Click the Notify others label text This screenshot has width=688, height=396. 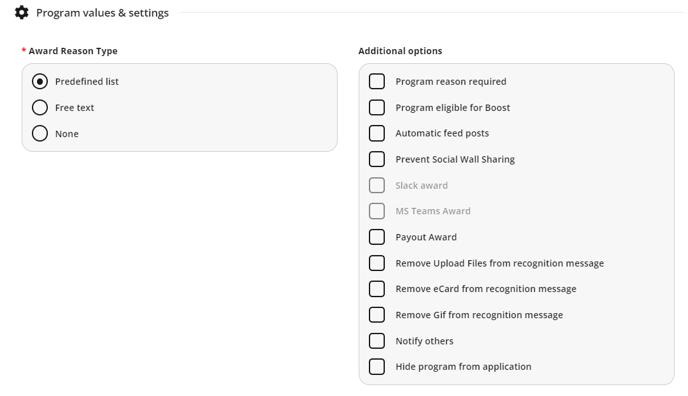click(x=424, y=341)
